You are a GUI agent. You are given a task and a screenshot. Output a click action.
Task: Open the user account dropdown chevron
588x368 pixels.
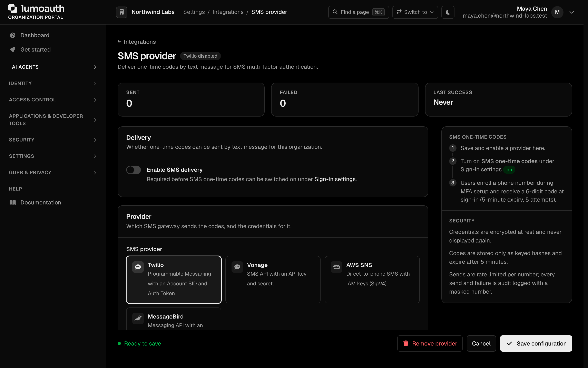click(571, 12)
